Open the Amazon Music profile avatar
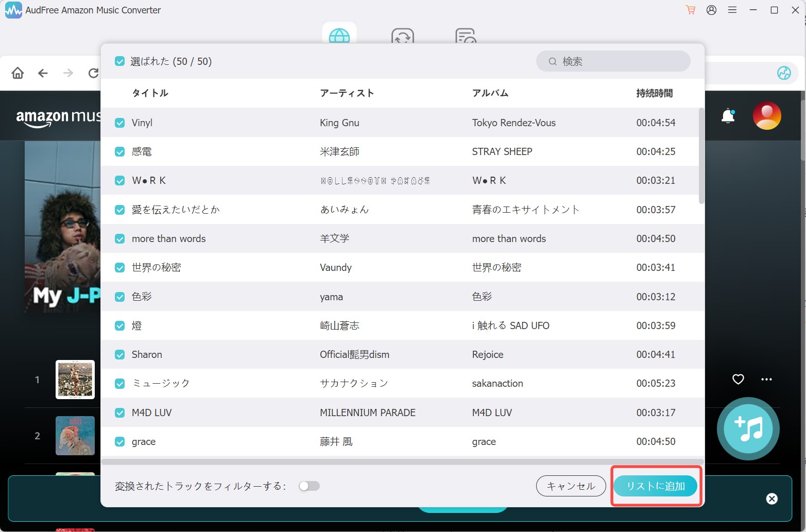806x532 pixels. coord(766,116)
